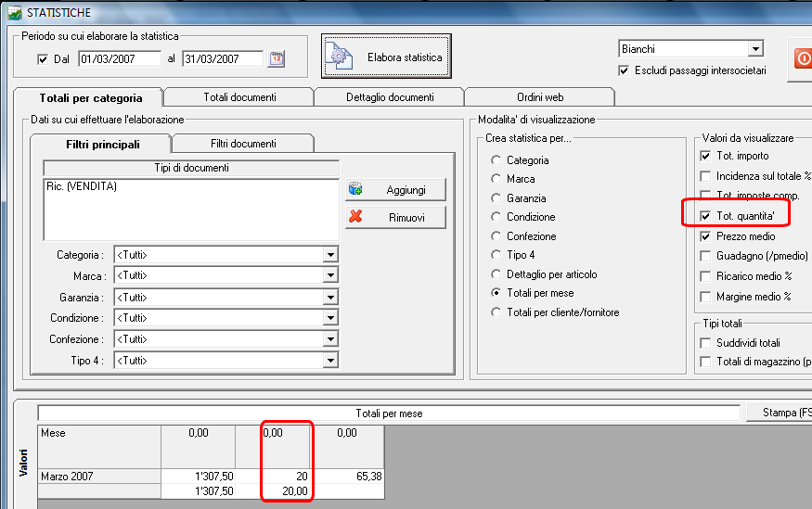
Task: Uncheck the Tot. quantita' checkbox
Action: tap(705, 216)
